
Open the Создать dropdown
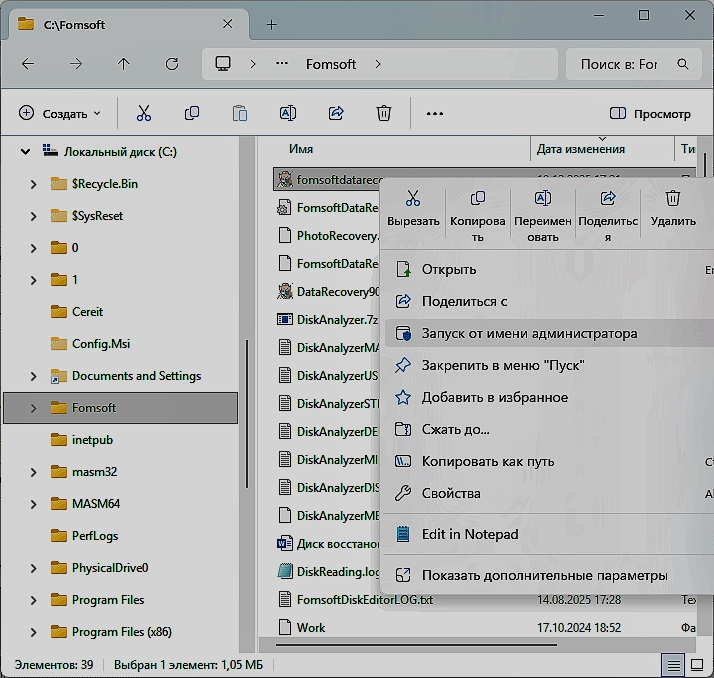(x=60, y=113)
